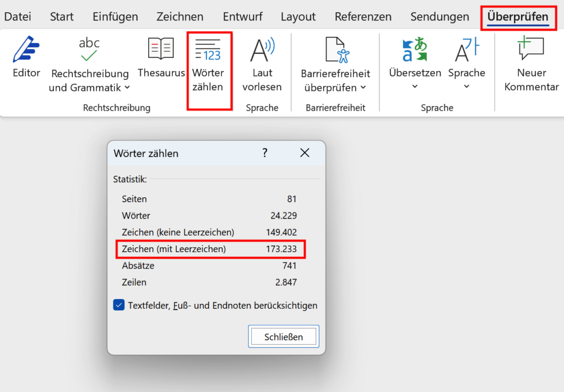
Task: Expand Rechtschreibung und Grammatik dropdown arrow
Action: [x=127, y=88]
